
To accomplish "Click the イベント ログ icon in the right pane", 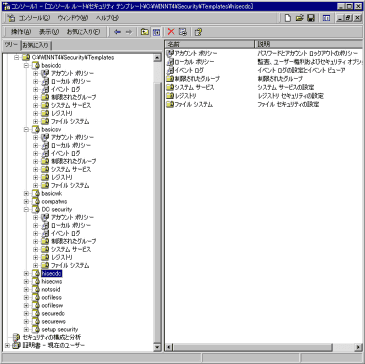I will [170, 70].
